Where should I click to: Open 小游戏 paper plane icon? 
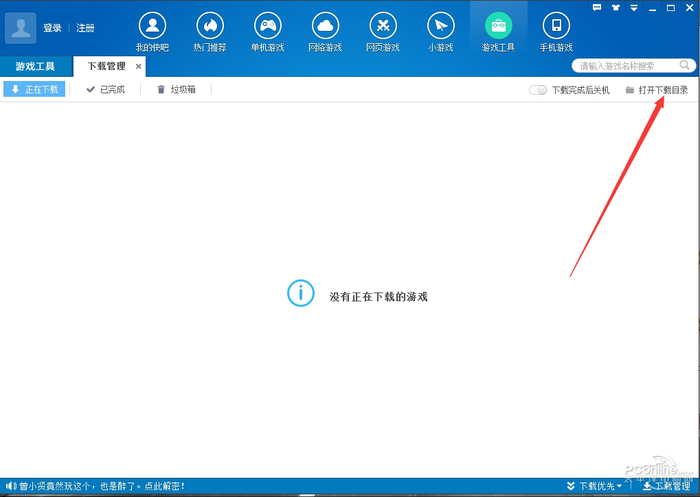441,26
